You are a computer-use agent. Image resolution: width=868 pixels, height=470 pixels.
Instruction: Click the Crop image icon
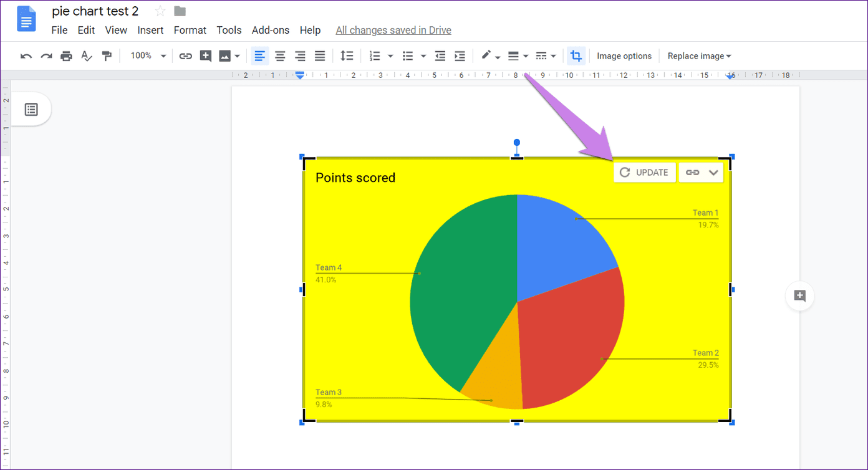[576, 56]
